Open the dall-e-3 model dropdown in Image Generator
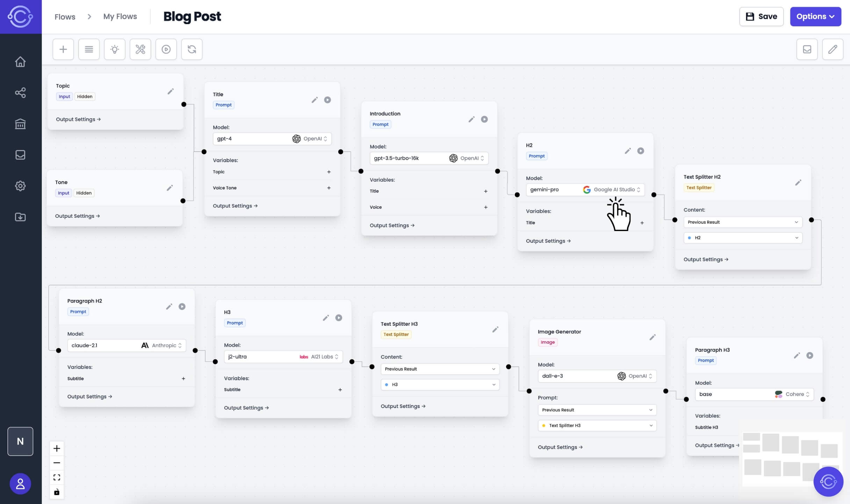This screenshot has height=504, width=850. tap(597, 376)
